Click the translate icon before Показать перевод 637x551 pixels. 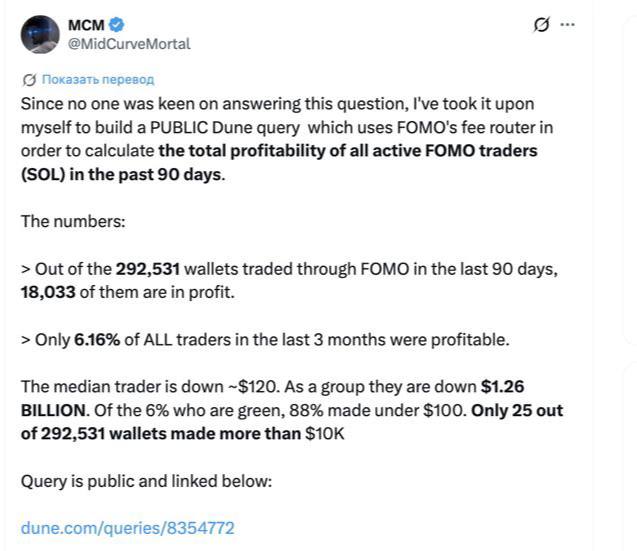click(29, 80)
